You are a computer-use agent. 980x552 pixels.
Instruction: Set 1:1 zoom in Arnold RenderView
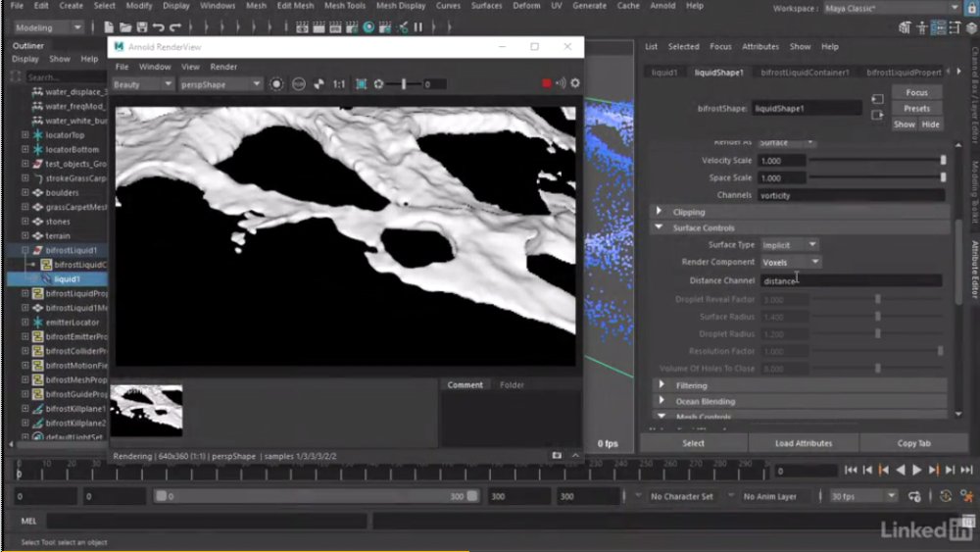[x=339, y=83]
